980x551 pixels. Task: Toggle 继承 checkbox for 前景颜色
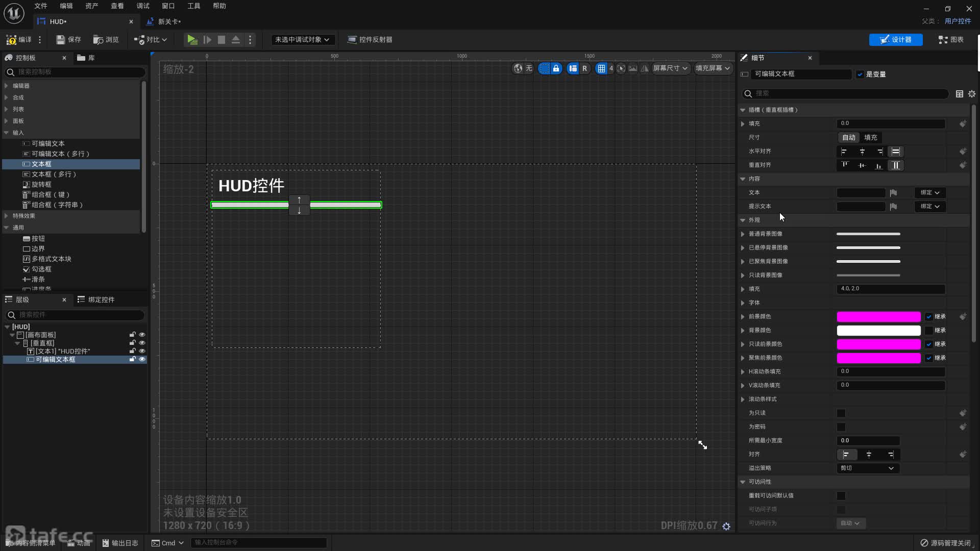pos(929,317)
